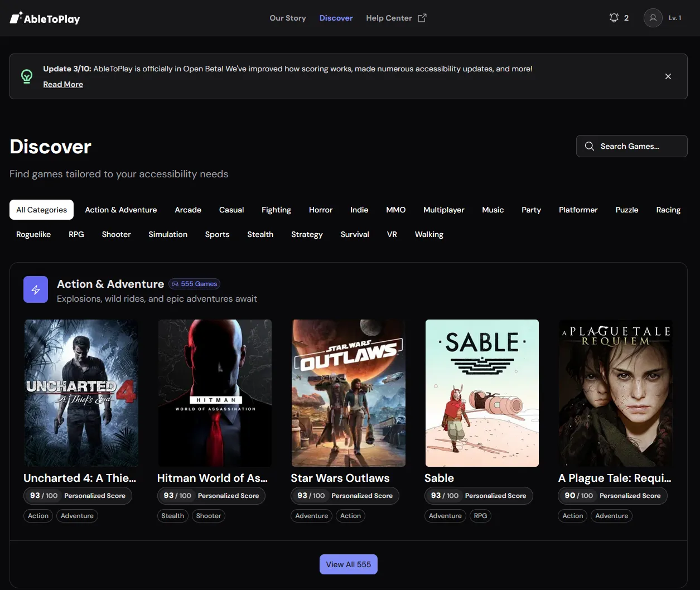Screen dimensions: 700x590
Task: Click Uncharted 4's personalized score badge
Action: pos(78,496)
